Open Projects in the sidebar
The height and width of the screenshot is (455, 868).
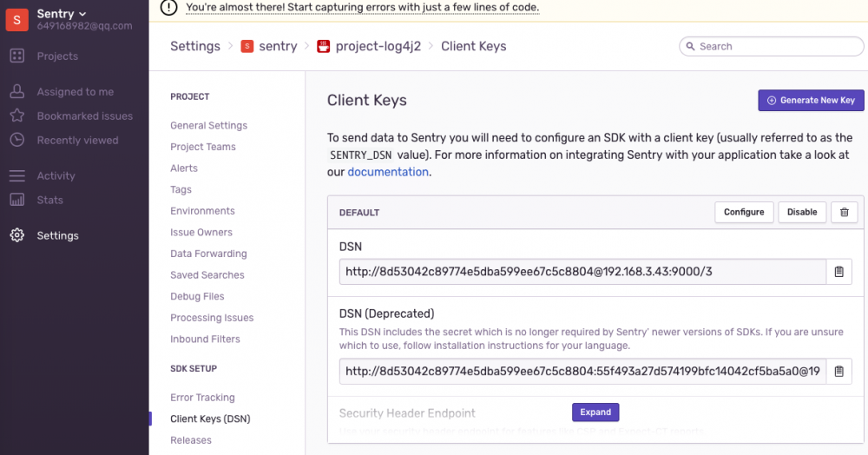57,56
